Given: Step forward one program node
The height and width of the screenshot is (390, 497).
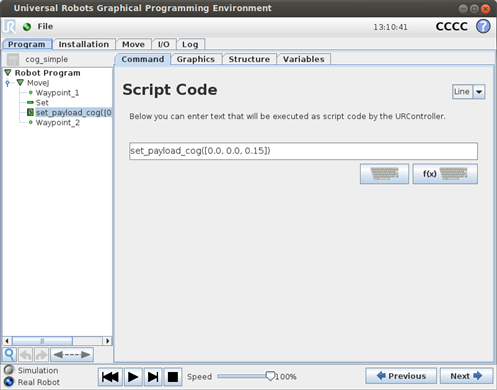Looking at the screenshot, I should point(153,377).
